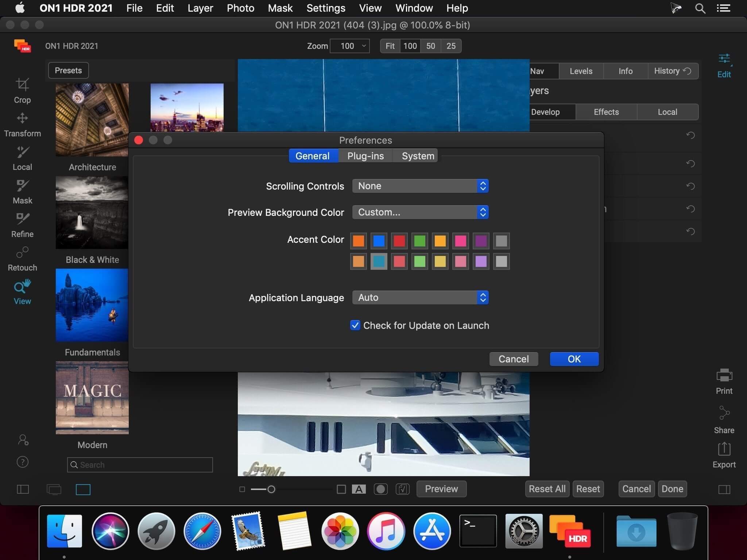This screenshot has width=747, height=560.
Task: Click the Preview button
Action: pos(441,489)
